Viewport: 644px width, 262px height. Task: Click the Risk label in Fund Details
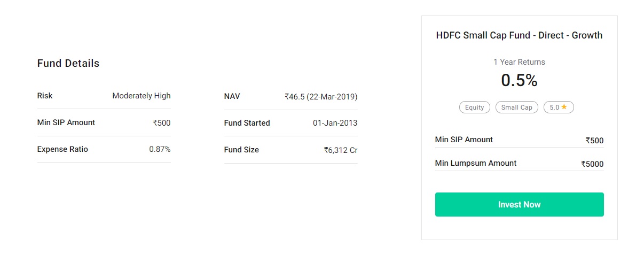[x=45, y=96]
